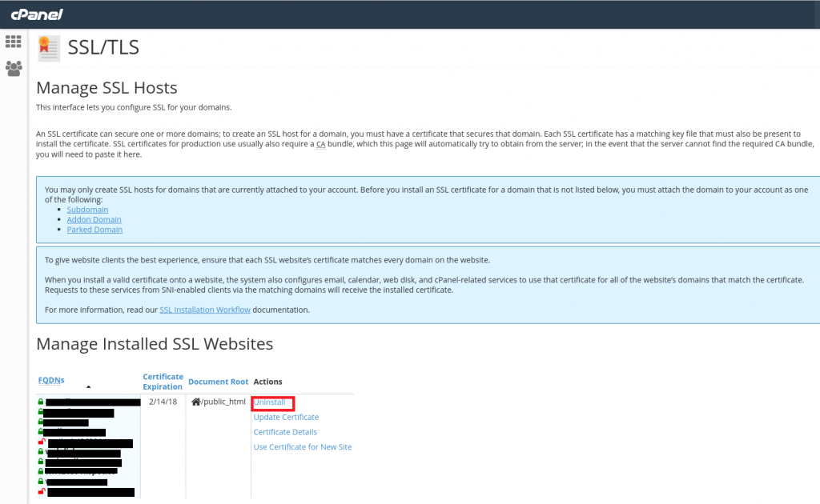The width and height of the screenshot is (820, 504).
Task: Click the cPanel logo
Action: pos(37,13)
